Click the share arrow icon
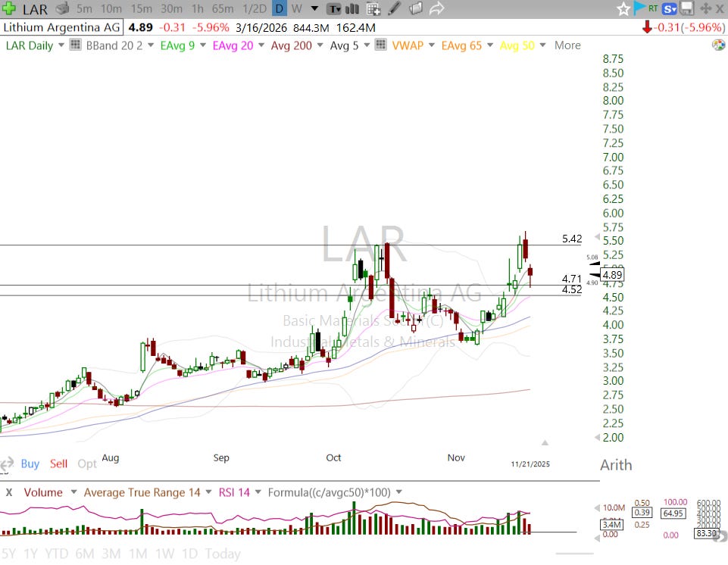728x565 pixels. point(436,8)
